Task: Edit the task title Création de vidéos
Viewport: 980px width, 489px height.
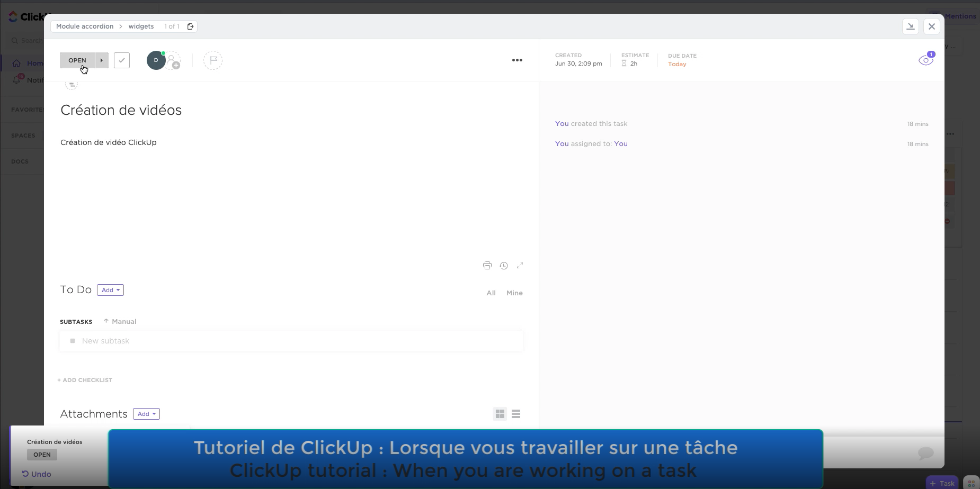Action: 121,110
